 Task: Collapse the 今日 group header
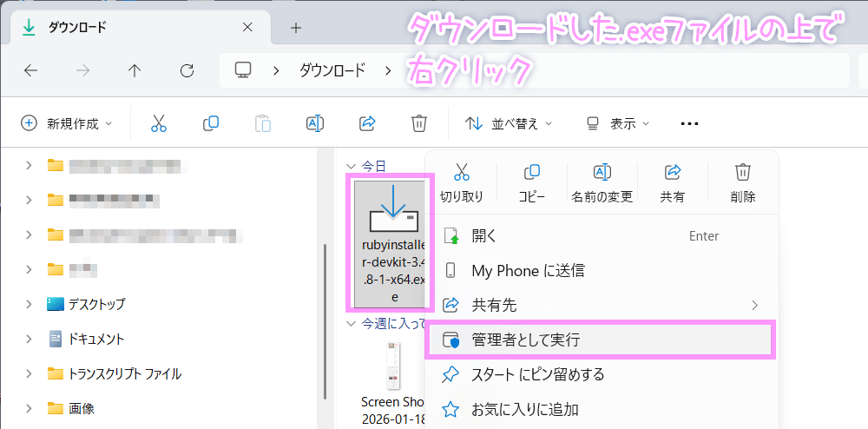(351, 166)
